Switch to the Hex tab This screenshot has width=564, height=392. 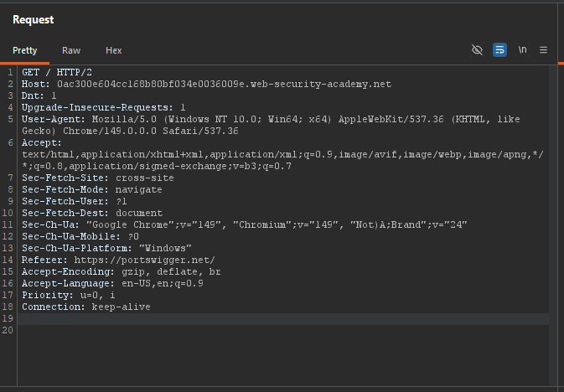(114, 50)
